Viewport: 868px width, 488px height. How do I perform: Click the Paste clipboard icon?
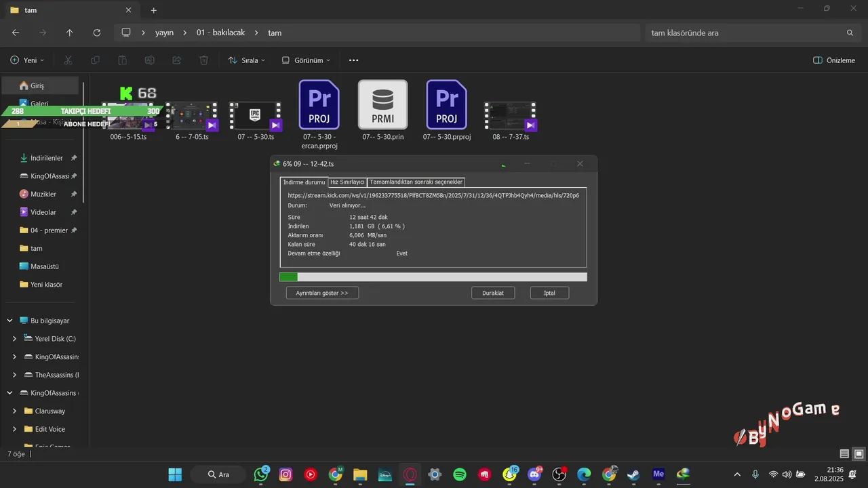123,60
